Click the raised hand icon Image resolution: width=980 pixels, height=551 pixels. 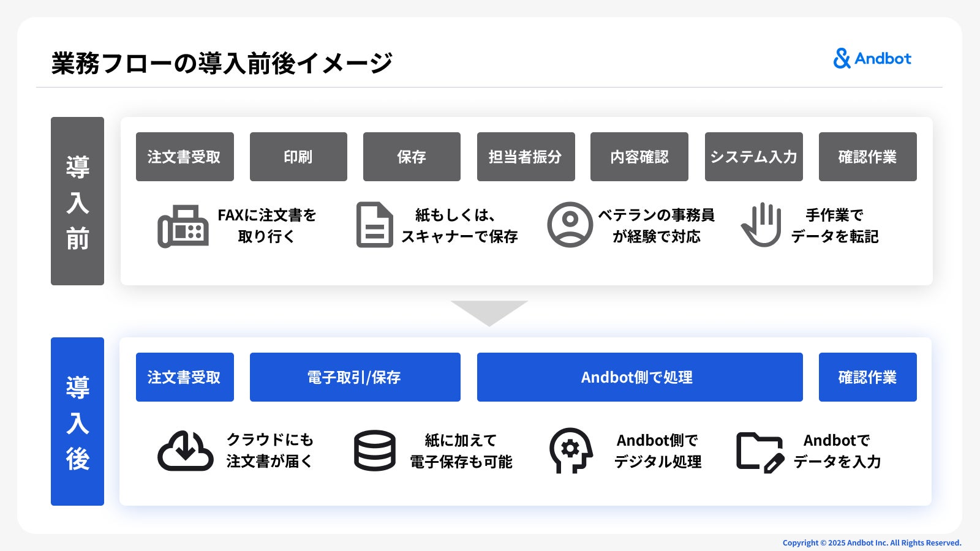point(761,225)
